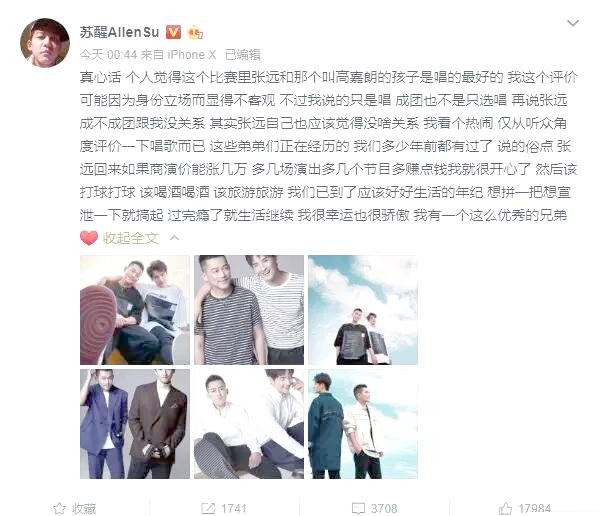The width and height of the screenshot is (599, 516).
Task: Click the 已编辑 edited label
Action: coord(243,55)
